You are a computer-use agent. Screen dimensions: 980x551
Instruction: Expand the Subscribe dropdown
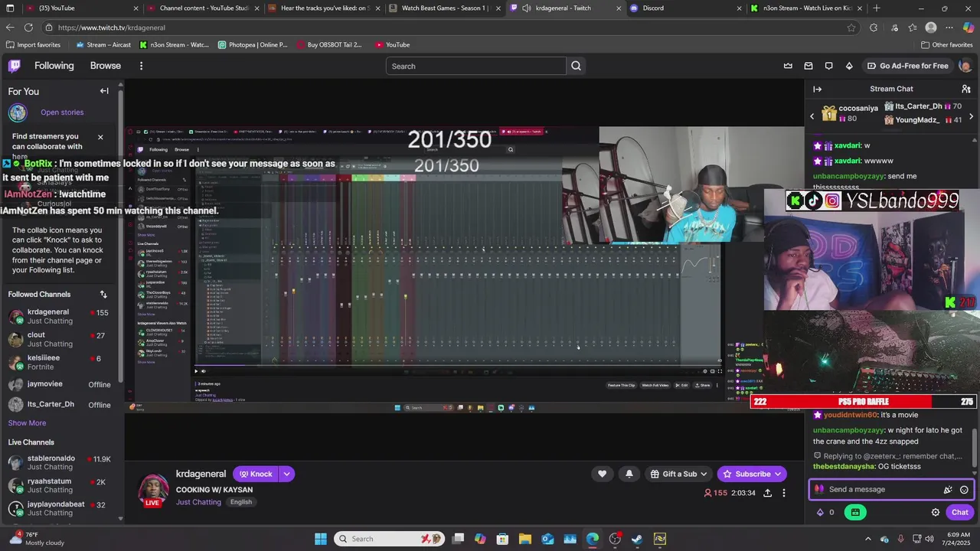click(x=778, y=474)
